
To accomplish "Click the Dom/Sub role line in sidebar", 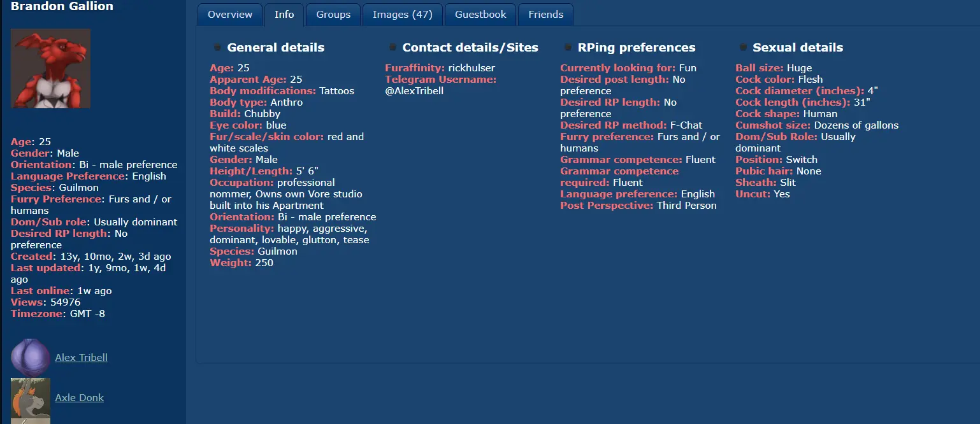I will tap(94, 222).
